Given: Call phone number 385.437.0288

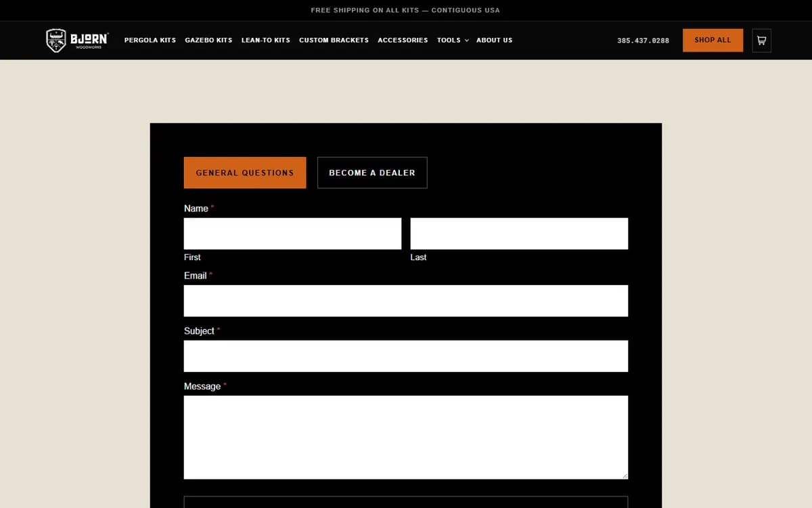Looking at the screenshot, I should [643, 41].
